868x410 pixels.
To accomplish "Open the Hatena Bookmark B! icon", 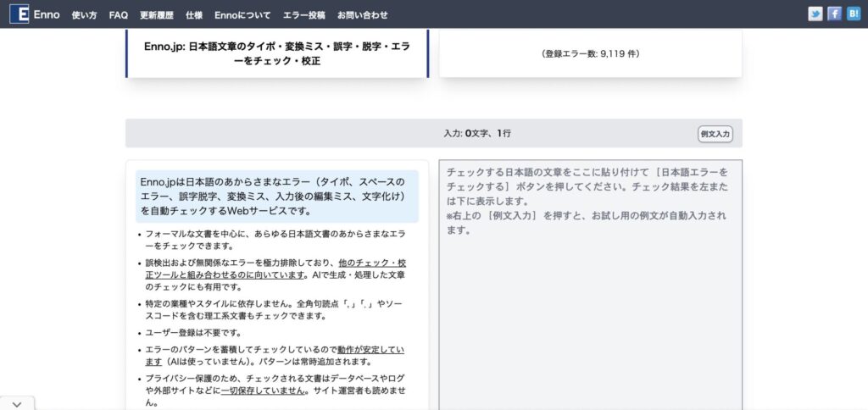I will click(853, 14).
